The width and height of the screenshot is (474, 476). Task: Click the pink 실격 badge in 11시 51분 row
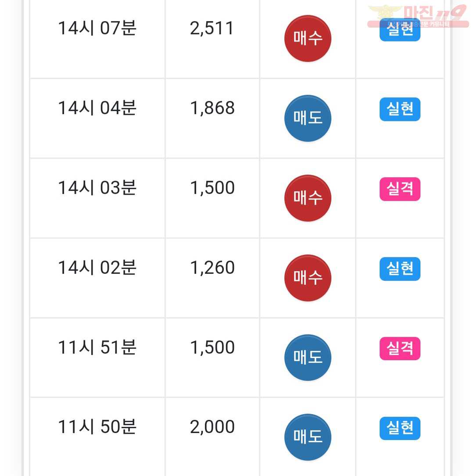pyautogui.click(x=400, y=348)
